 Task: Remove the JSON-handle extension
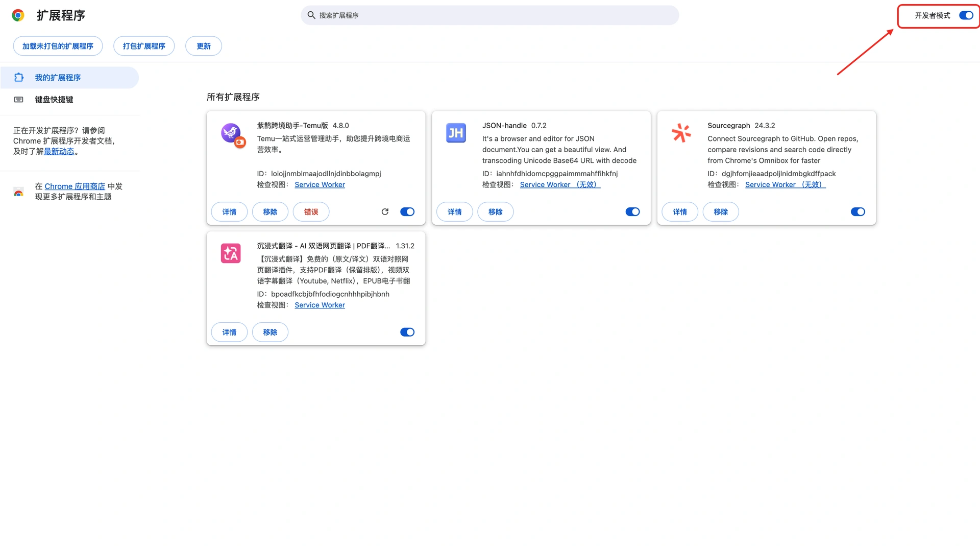click(496, 212)
